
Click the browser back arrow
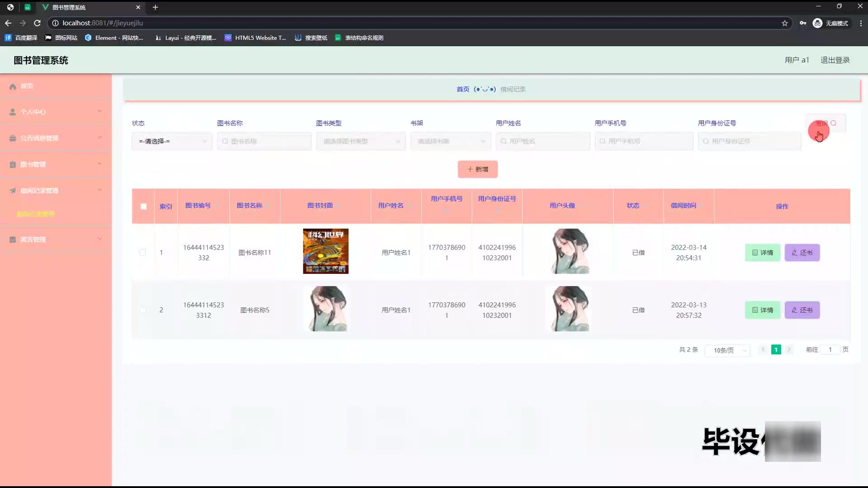8,23
